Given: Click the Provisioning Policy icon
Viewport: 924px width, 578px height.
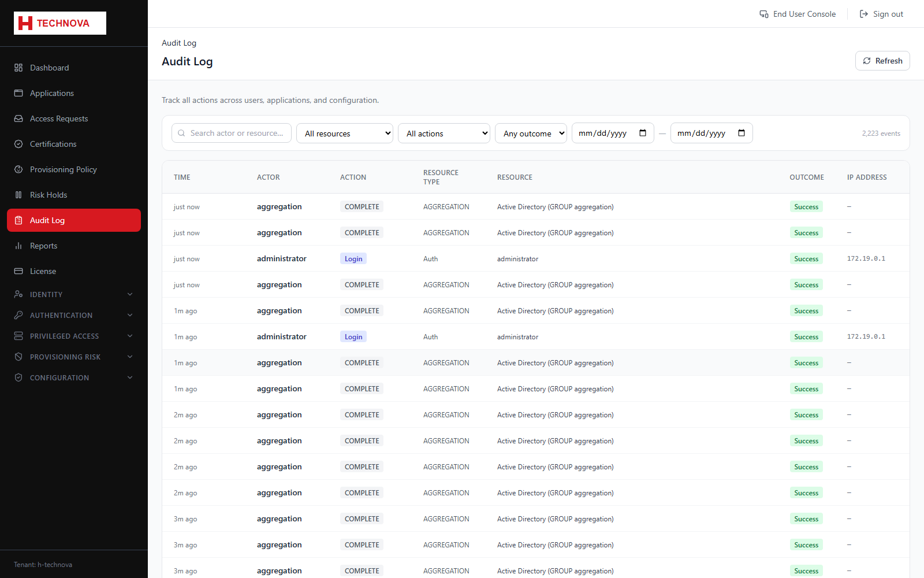Looking at the screenshot, I should [18, 169].
